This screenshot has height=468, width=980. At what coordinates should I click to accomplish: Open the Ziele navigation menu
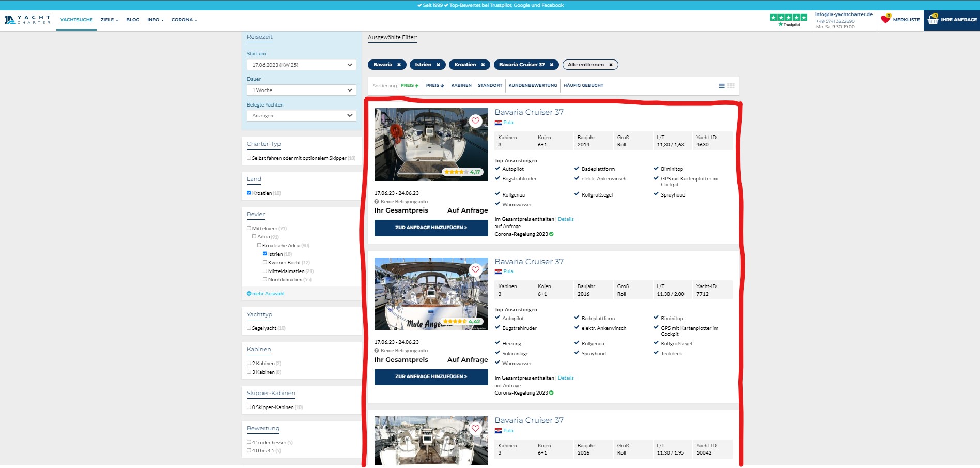click(x=109, y=20)
